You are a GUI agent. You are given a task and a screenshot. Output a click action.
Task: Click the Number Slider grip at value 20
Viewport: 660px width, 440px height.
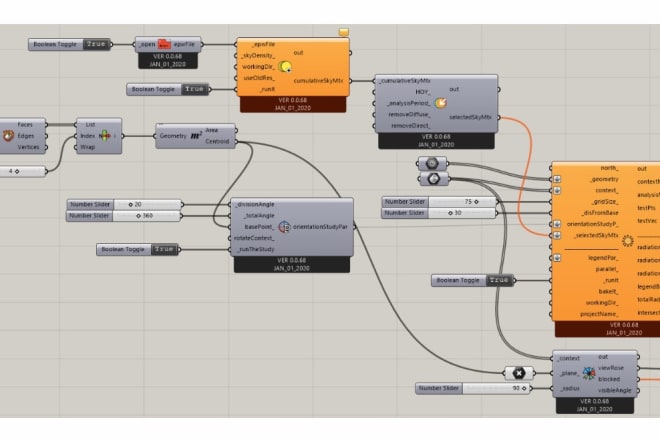pyautogui.click(x=130, y=205)
